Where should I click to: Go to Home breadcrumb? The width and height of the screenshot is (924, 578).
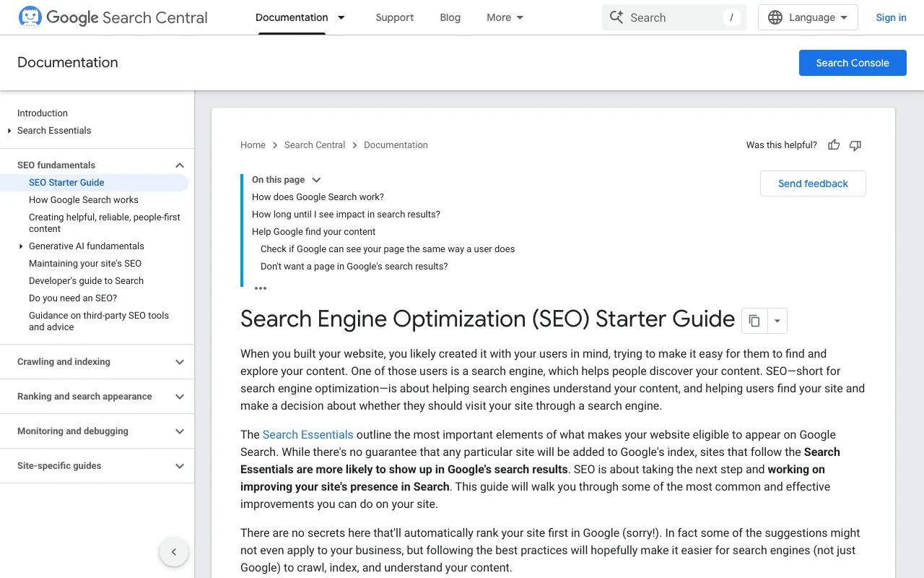(x=253, y=145)
